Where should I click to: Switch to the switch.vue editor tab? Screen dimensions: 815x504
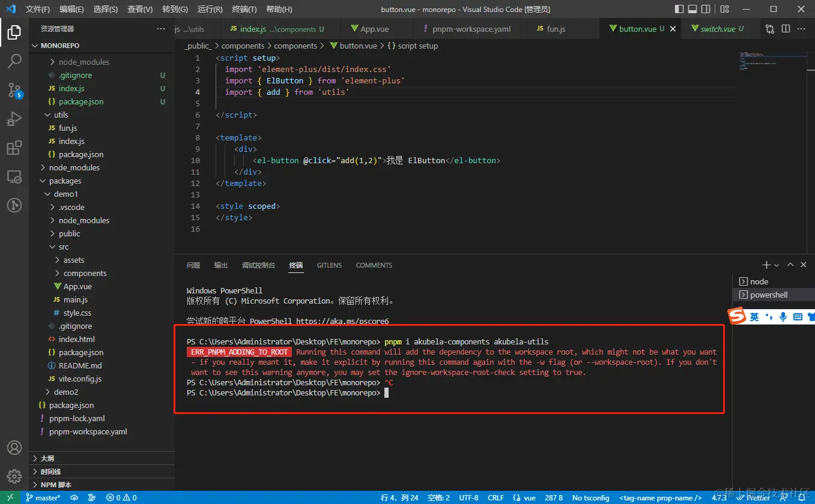tap(717, 29)
